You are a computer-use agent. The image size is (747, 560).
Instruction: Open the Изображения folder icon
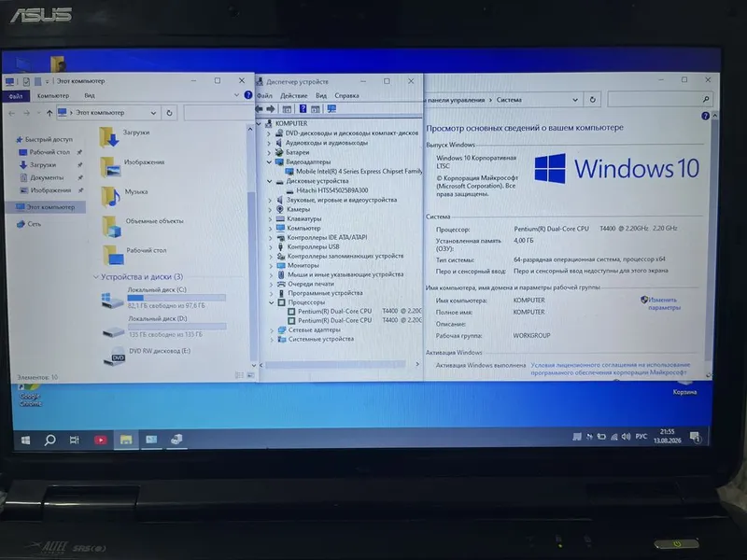pos(110,167)
